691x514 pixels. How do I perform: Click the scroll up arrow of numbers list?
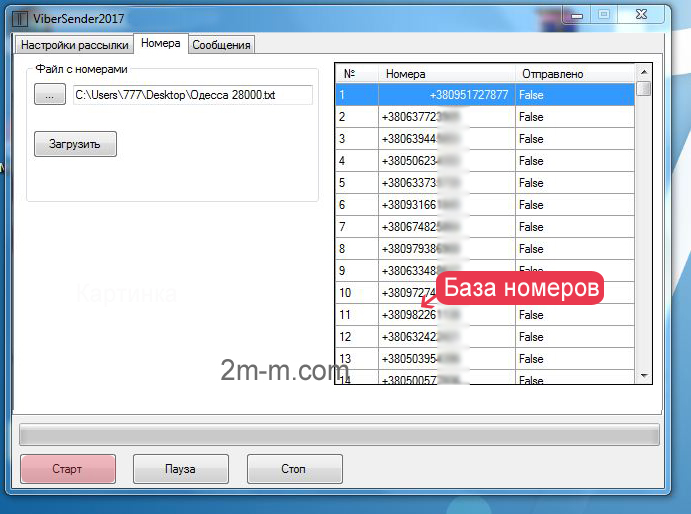644,73
